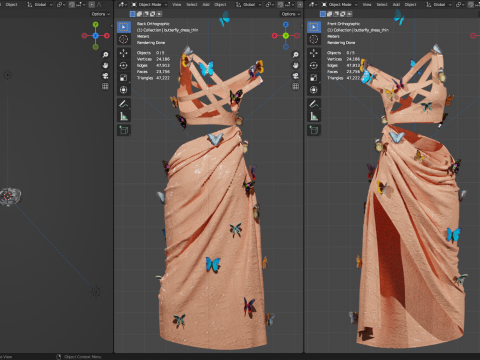Screen dimensions: 480x360
Task: Open Global orientation dropdown in Front Orthographic header
Action: pyautogui.click(x=439, y=5)
